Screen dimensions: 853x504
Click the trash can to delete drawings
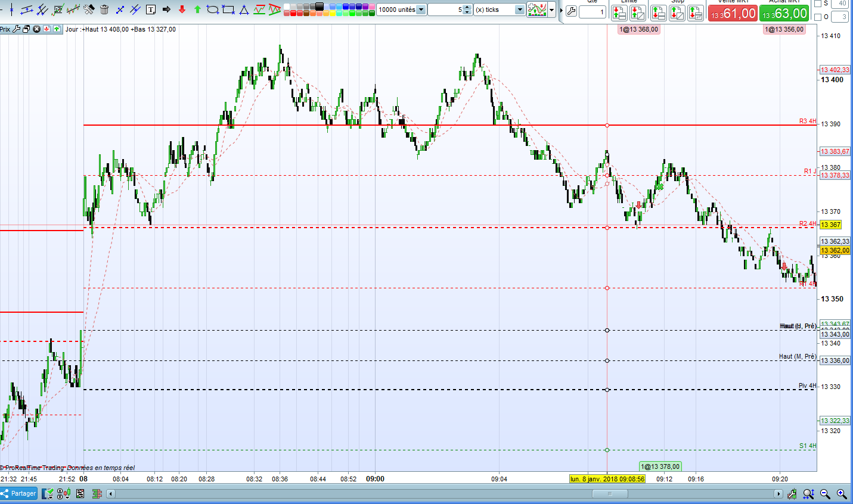point(104,10)
